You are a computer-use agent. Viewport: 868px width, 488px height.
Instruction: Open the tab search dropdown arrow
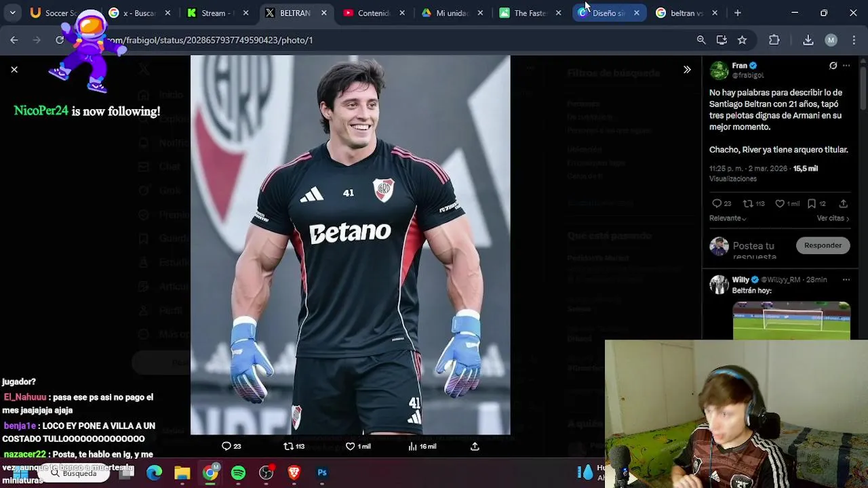pos(12,13)
